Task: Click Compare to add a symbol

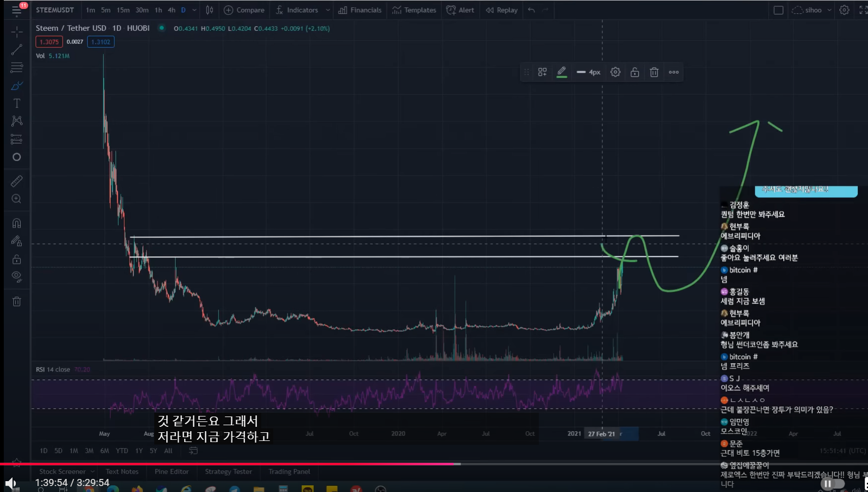Action: [244, 10]
